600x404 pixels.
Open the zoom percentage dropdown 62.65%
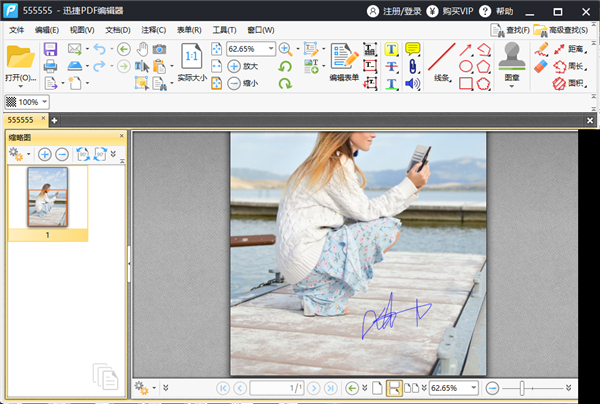[x=268, y=49]
